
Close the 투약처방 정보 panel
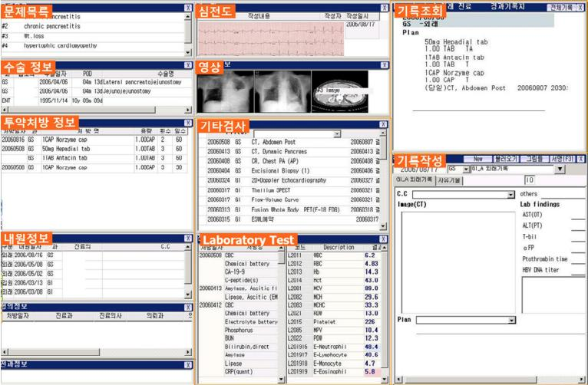(187, 123)
